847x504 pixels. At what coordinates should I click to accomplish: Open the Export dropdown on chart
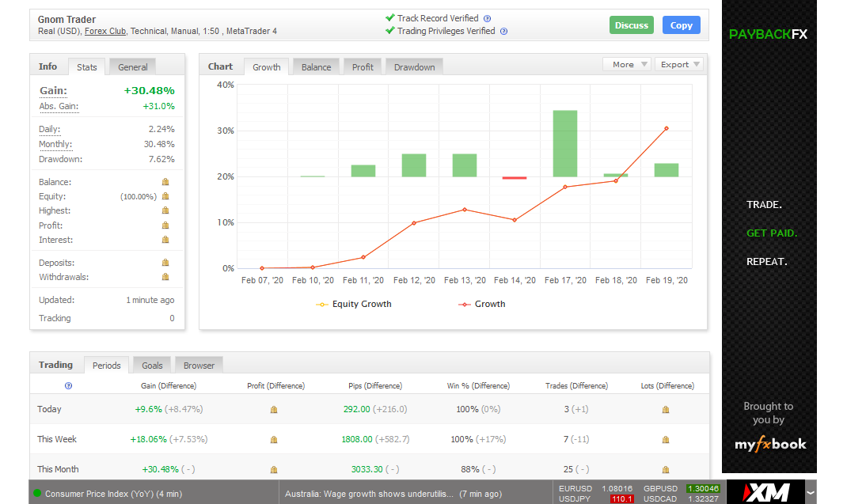click(679, 64)
